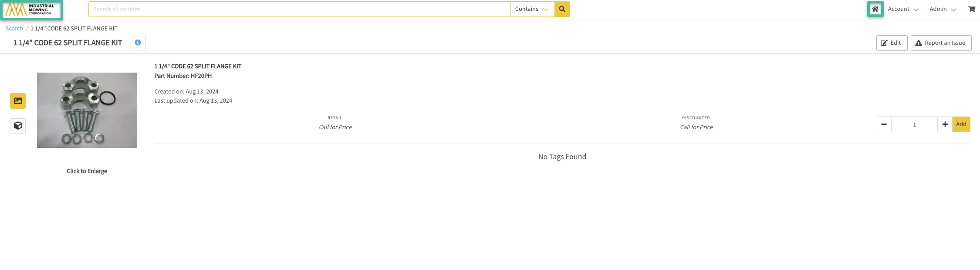Click the Industrial Mowing Corporation logo

[31, 10]
